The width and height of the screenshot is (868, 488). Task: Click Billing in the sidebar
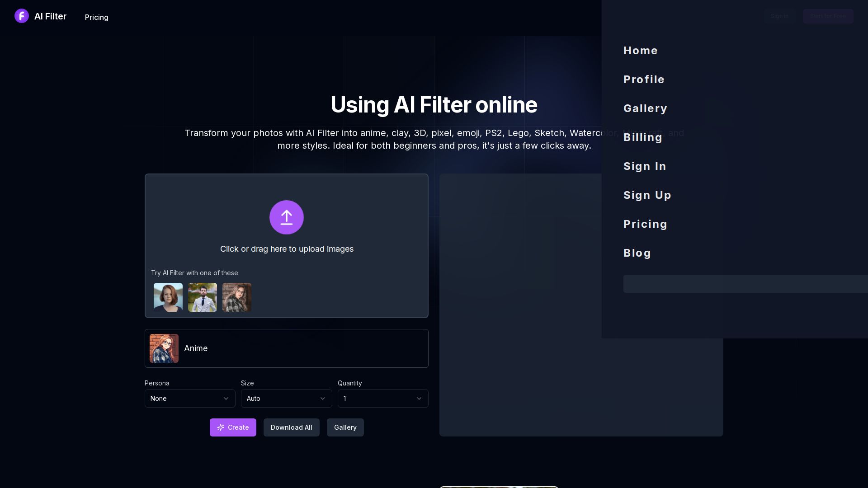(x=642, y=137)
